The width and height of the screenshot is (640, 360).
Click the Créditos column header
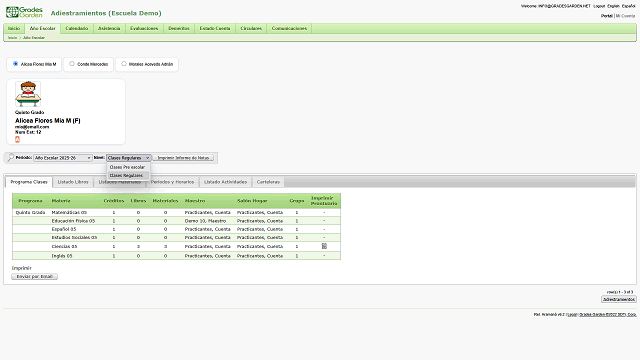(x=113, y=201)
